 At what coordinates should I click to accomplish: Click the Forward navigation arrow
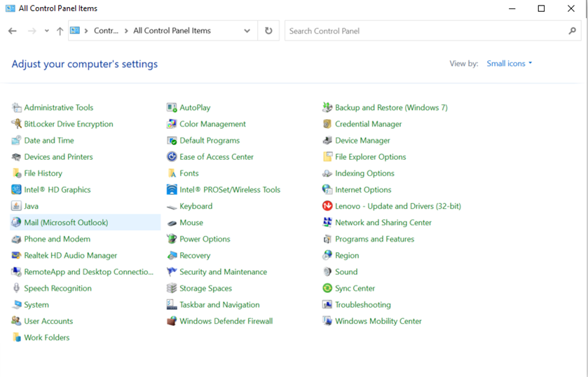point(32,31)
